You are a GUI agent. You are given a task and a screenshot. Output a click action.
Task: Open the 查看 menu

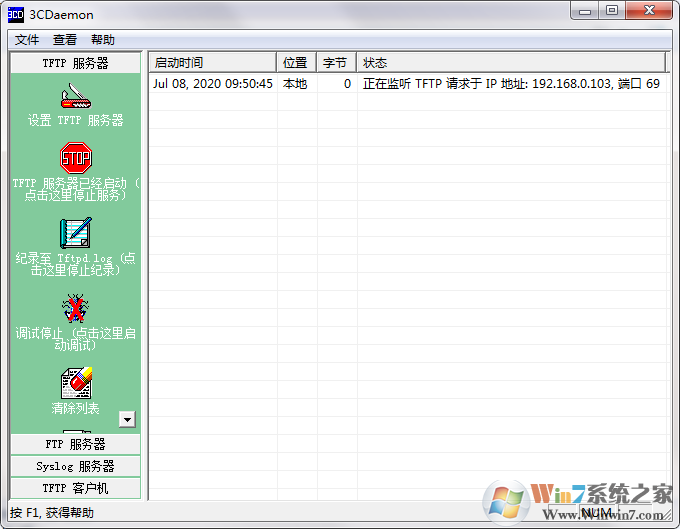pos(65,40)
